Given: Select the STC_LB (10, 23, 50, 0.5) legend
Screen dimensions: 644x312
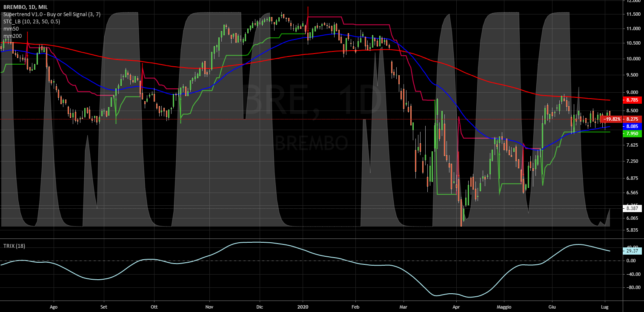Looking at the screenshot, I should pos(31,22).
